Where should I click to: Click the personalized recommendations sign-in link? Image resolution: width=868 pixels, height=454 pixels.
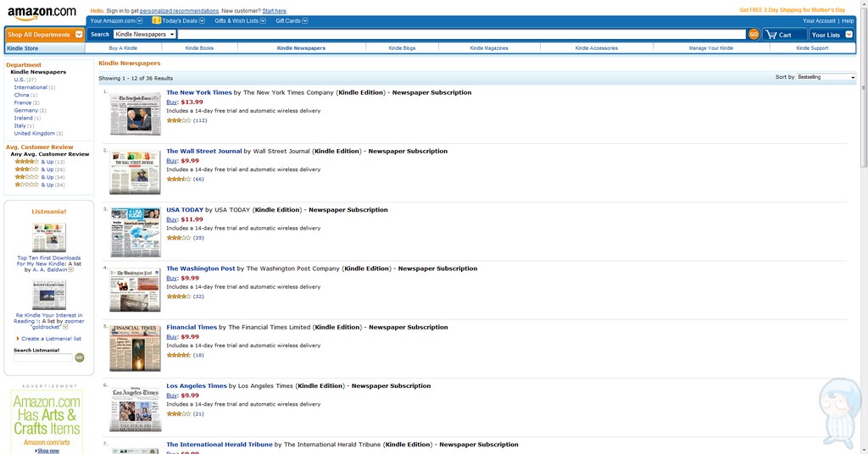[x=179, y=10]
